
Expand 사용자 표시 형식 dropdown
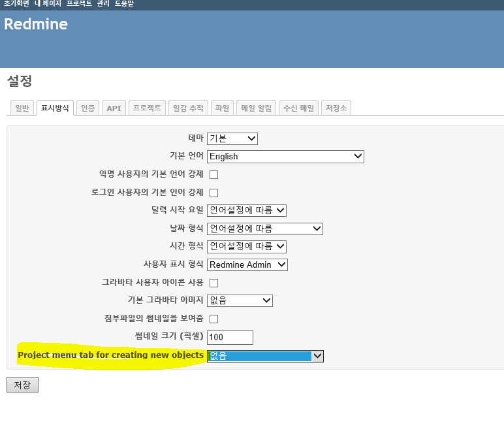point(247,265)
